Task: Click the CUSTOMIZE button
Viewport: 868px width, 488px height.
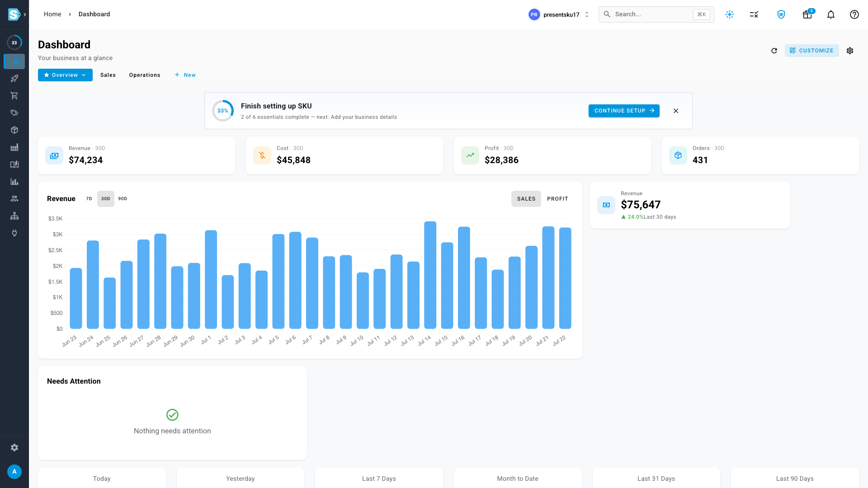Action: [x=812, y=51]
